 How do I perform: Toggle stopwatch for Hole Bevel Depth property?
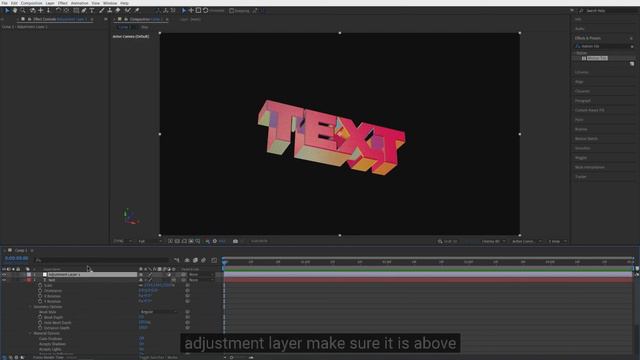click(40, 322)
